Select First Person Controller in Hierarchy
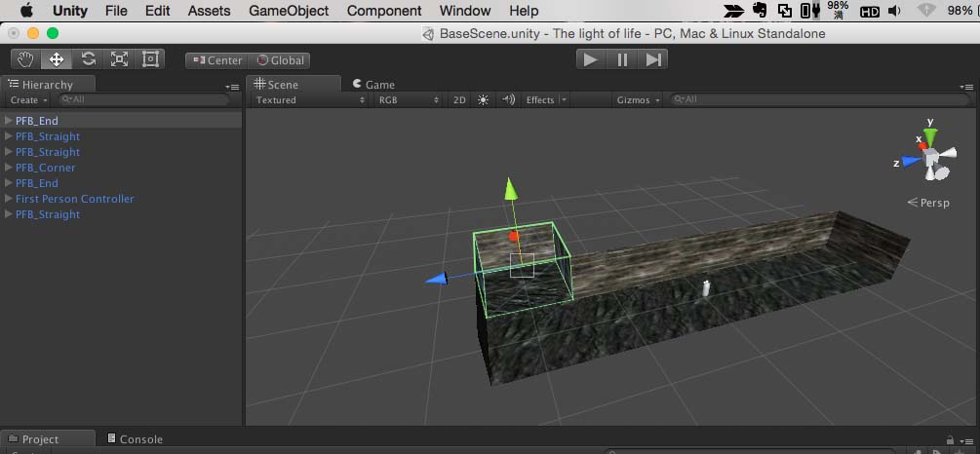This screenshot has height=454, width=980. pyautogui.click(x=75, y=199)
